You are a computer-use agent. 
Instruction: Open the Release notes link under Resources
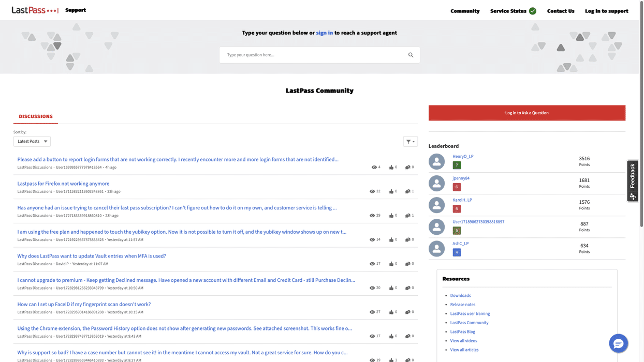[462, 304]
